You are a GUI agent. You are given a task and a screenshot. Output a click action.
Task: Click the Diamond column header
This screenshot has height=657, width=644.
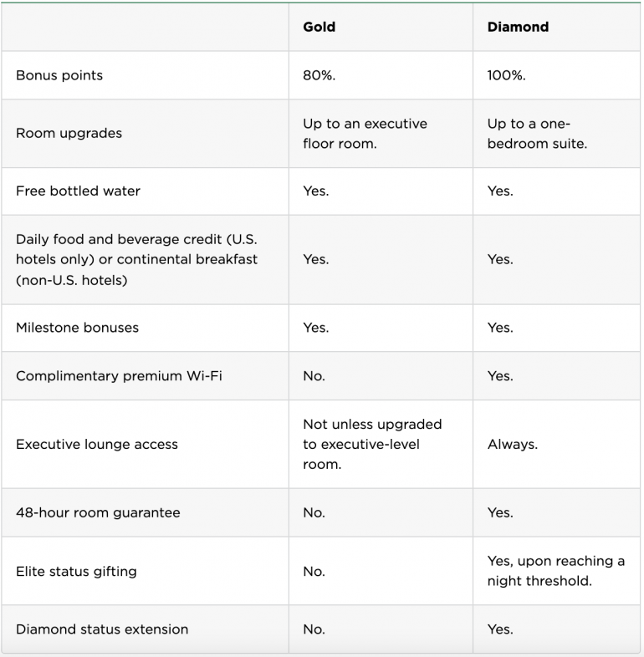click(518, 27)
